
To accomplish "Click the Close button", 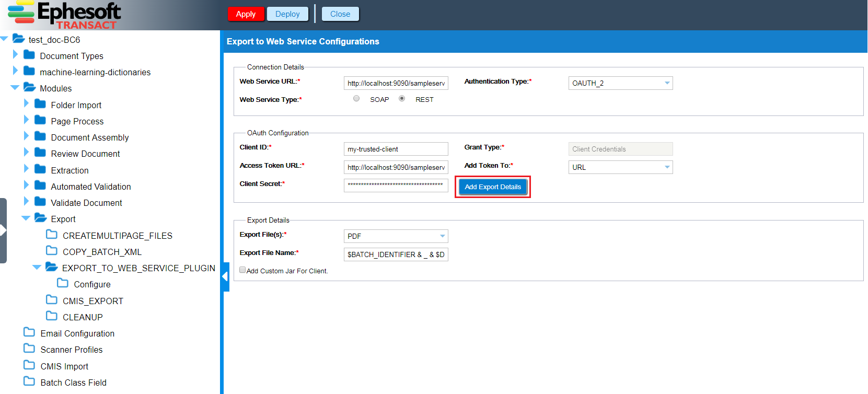I will [340, 14].
